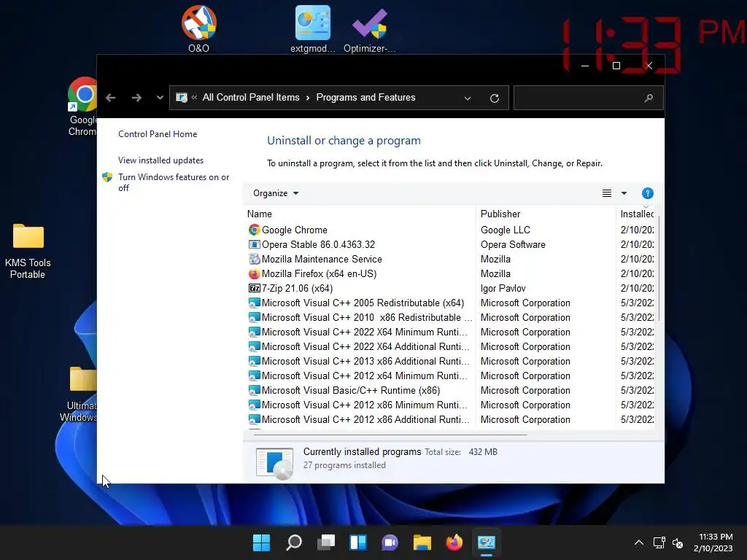
Task: Click the search magnifier icon
Action: tap(649, 98)
